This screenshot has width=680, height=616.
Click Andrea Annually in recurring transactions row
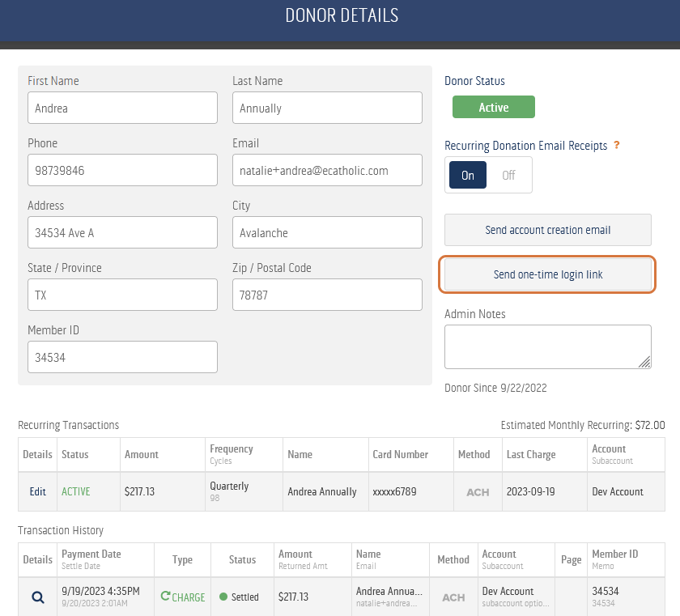click(322, 491)
